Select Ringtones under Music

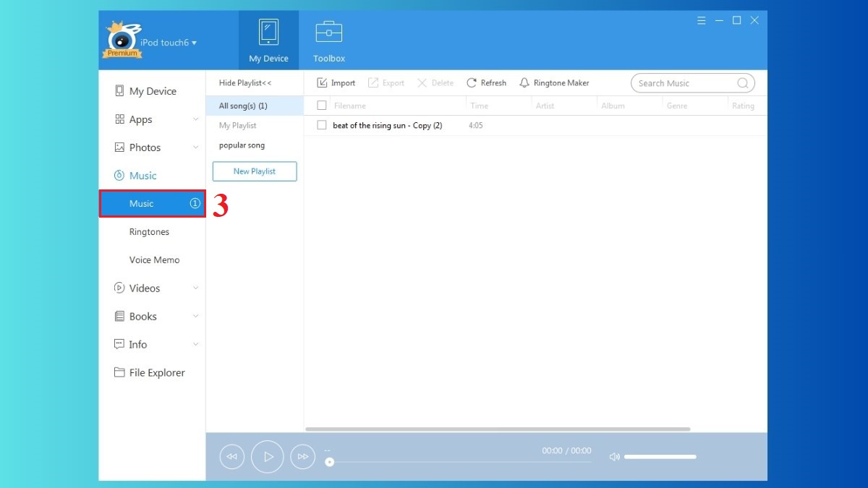[x=149, y=232]
